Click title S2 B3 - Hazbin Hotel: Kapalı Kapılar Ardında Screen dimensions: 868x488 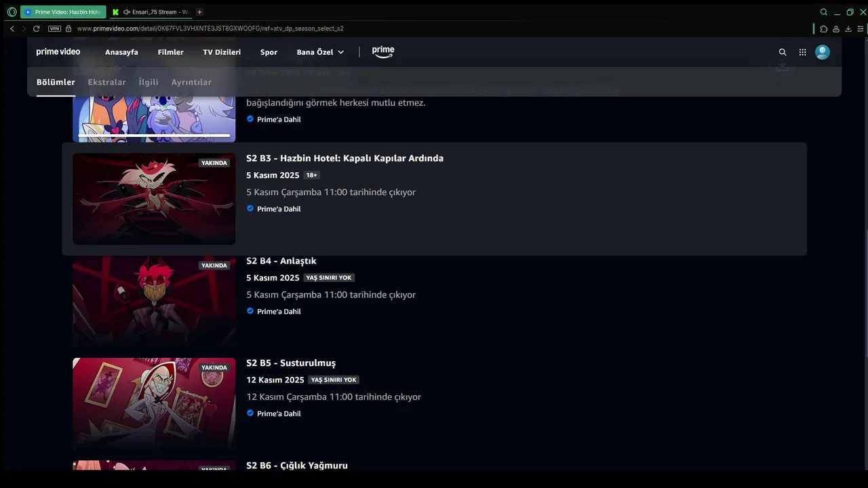pos(344,158)
